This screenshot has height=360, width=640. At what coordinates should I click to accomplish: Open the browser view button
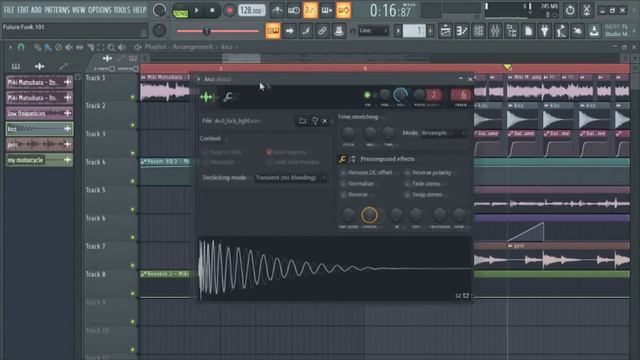511,31
